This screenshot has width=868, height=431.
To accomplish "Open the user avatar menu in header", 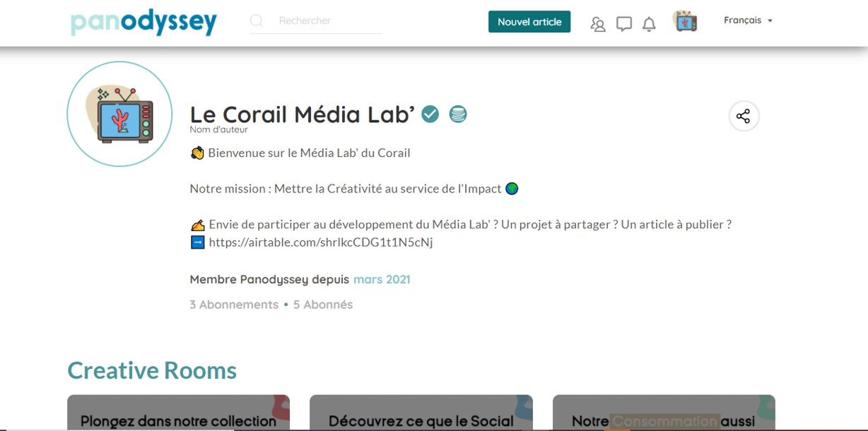I will pyautogui.click(x=685, y=21).
